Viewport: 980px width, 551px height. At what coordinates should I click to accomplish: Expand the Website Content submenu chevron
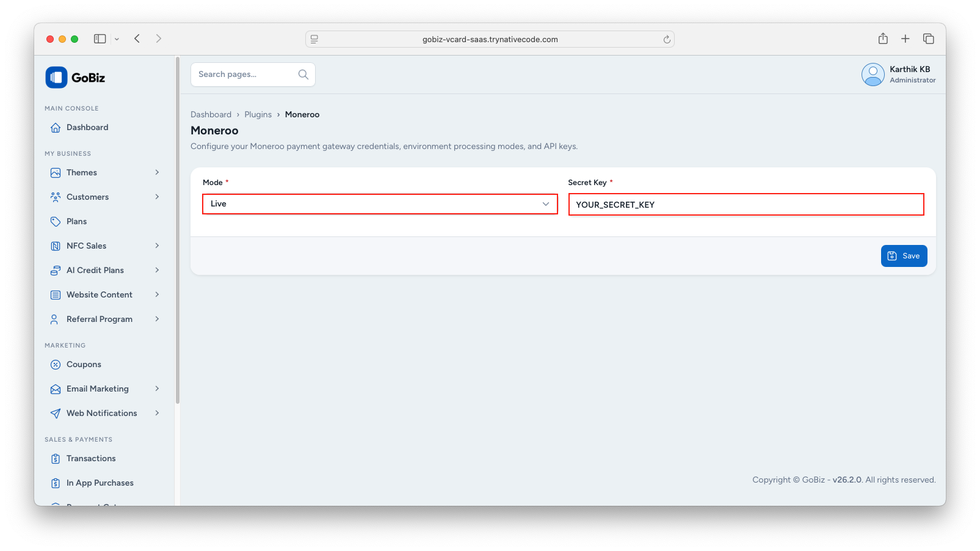point(157,294)
